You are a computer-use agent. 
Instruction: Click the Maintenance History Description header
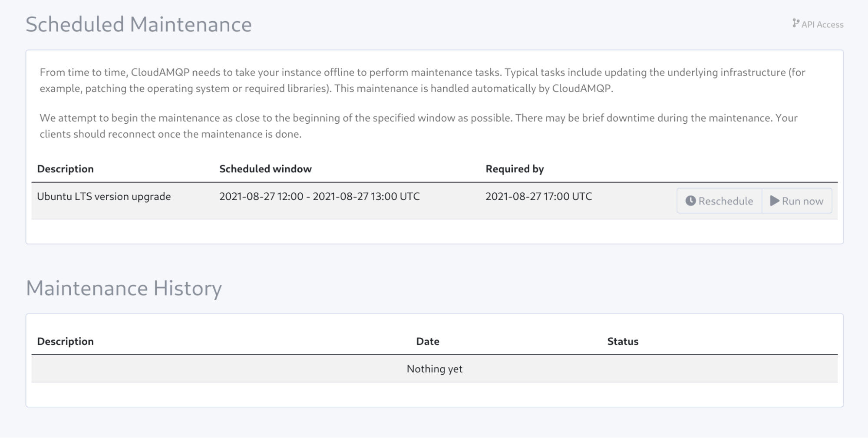pos(65,341)
